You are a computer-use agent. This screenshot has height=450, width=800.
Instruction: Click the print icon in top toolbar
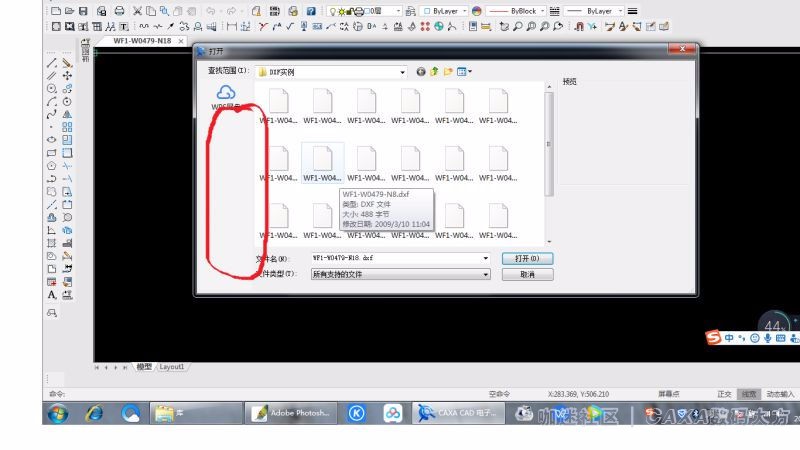click(119, 10)
